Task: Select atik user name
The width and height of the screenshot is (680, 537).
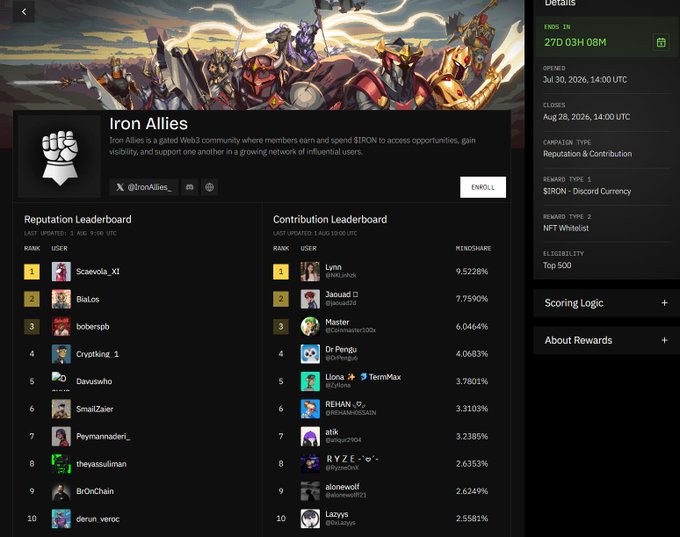Action: (332, 432)
